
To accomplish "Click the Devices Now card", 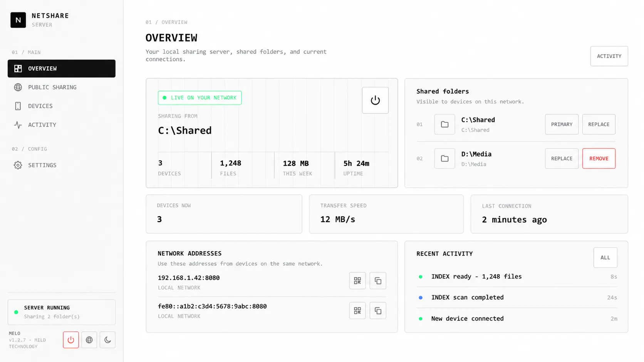I will [x=224, y=214].
